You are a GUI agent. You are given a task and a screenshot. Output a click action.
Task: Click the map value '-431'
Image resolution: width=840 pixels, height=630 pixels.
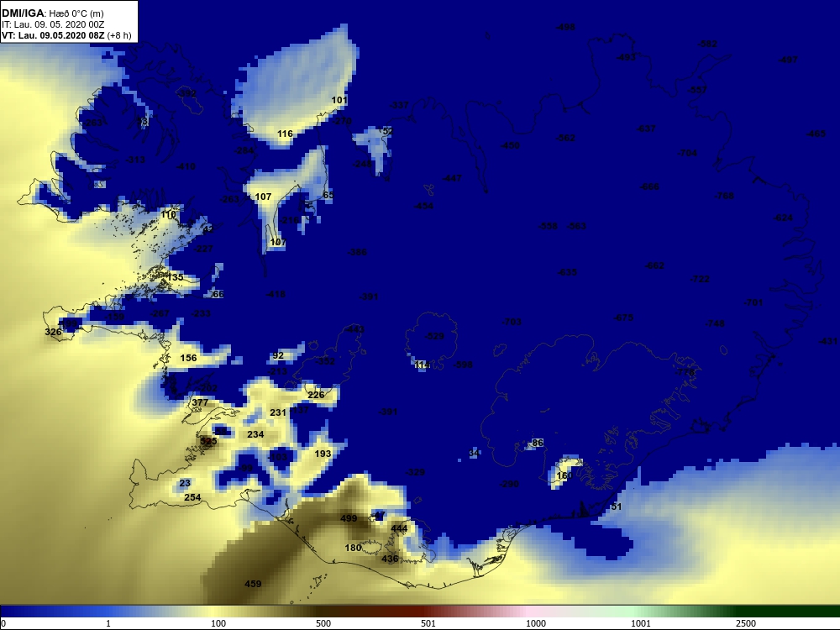coord(827,341)
